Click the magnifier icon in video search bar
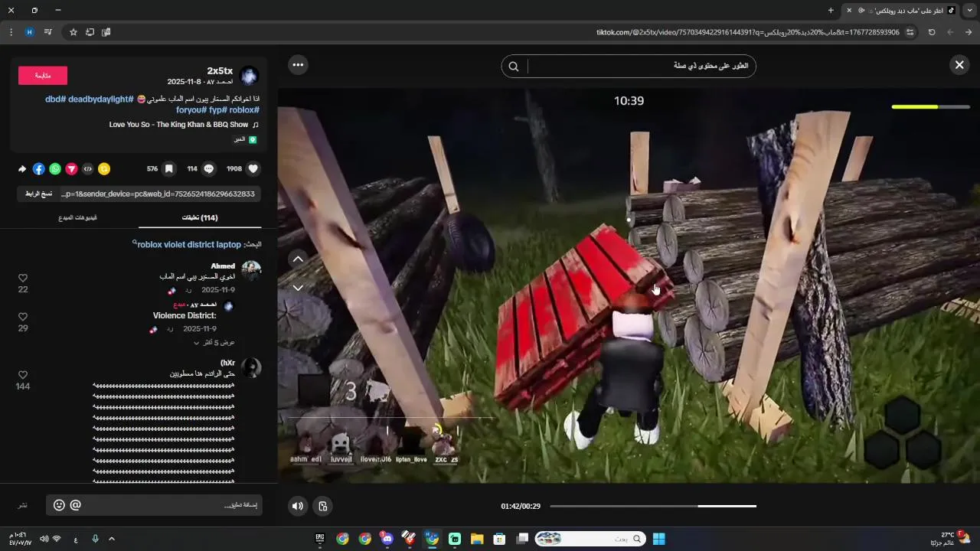 tap(514, 67)
